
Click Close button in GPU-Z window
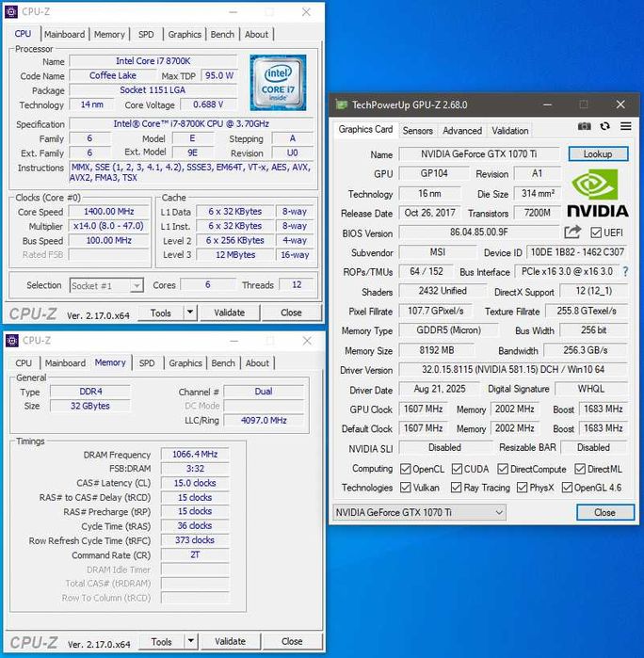pos(605,512)
